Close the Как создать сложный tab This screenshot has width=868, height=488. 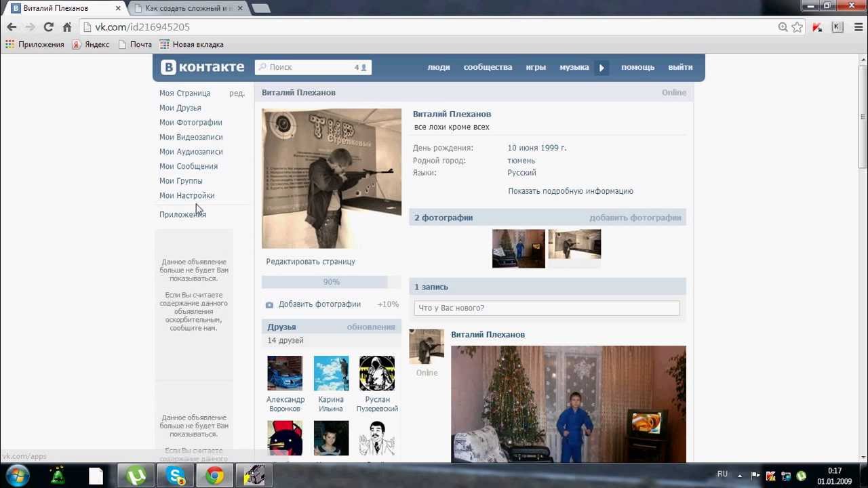(241, 8)
